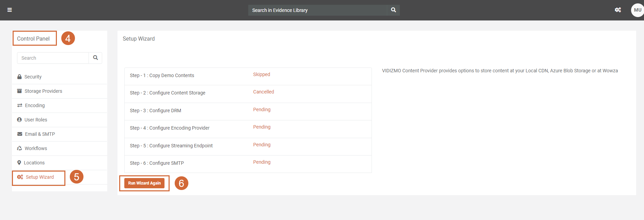The height and width of the screenshot is (220, 644).
Task: Click the Security lock icon
Action: 19,77
